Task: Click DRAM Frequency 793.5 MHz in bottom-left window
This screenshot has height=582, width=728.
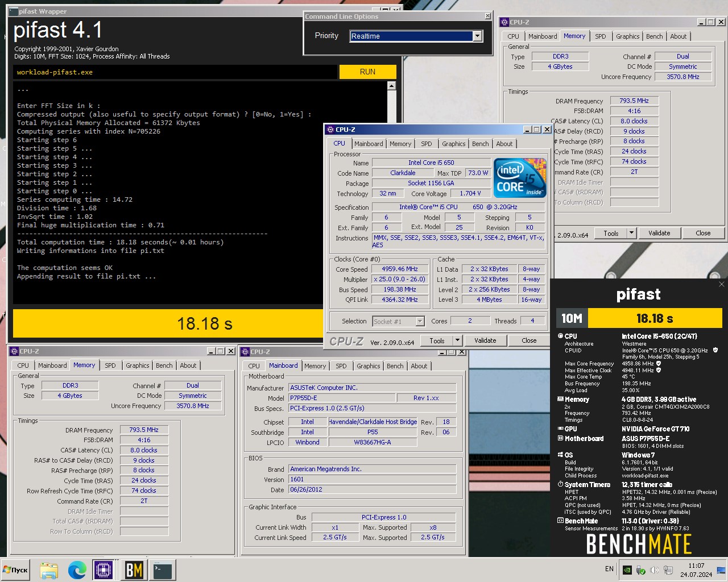Action: [144, 430]
